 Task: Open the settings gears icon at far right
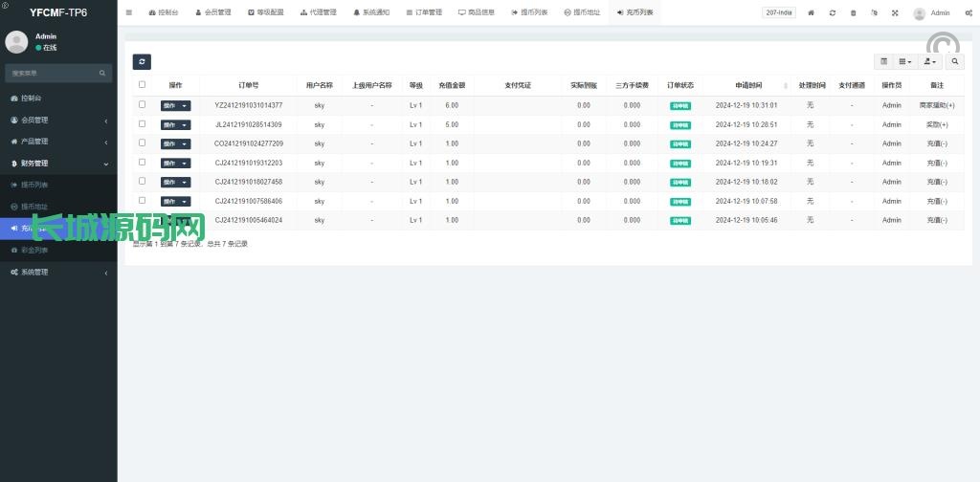click(x=969, y=12)
